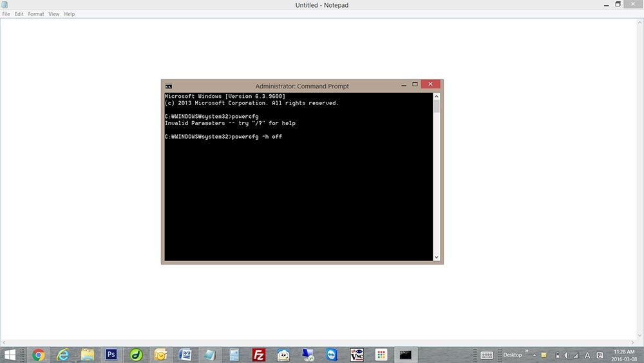Screen dimensions: 644x363
Task: Open the Windows Start button
Action: click(10, 355)
